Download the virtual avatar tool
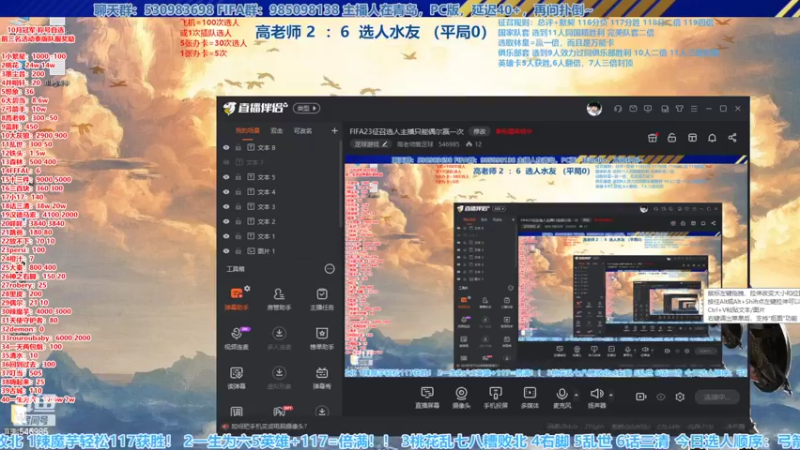Image resolution: width=800 pixels, height=450 pixels. pos(279,378)
